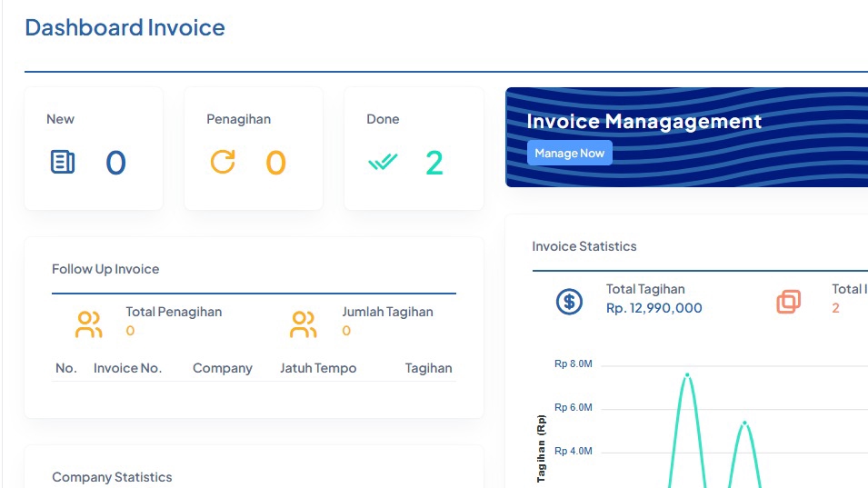Click the users icon beside Total Penagihan
The image size is (868, 488).
[x=89, y=324]
